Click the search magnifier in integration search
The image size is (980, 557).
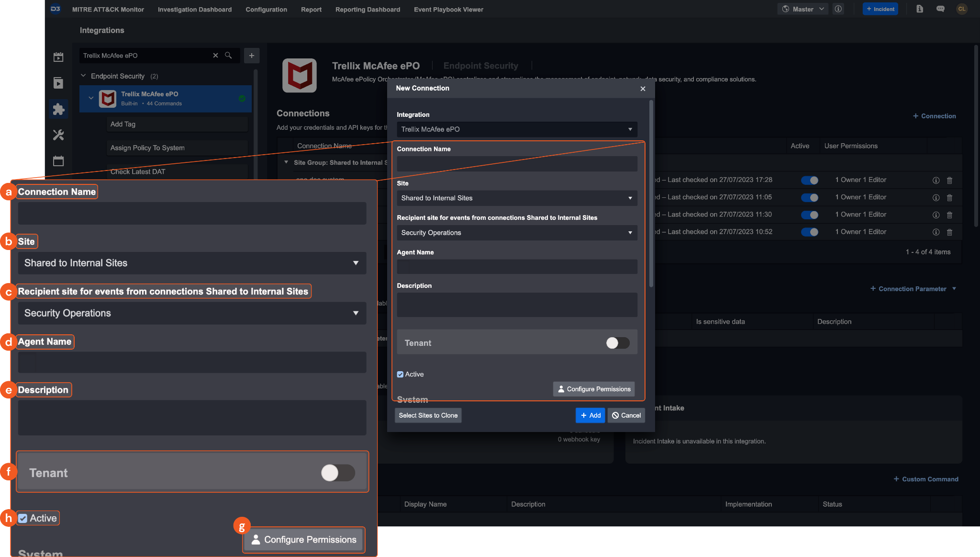pos(228,56)
